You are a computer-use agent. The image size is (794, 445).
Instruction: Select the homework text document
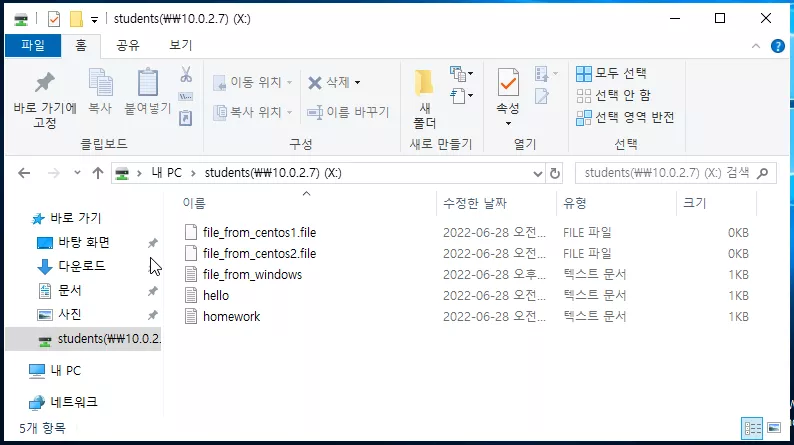tap(231, 316)
